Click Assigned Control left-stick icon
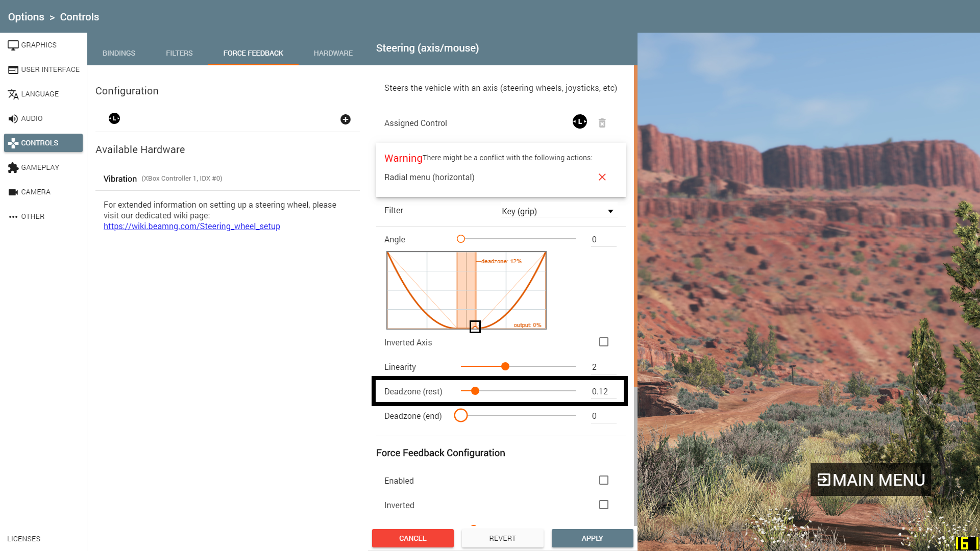 coord(580,121)
